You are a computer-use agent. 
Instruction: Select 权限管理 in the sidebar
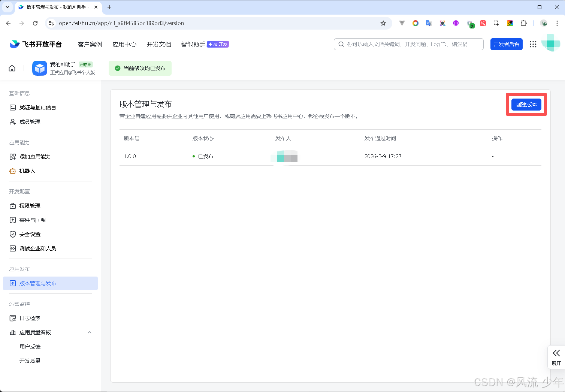30,206
